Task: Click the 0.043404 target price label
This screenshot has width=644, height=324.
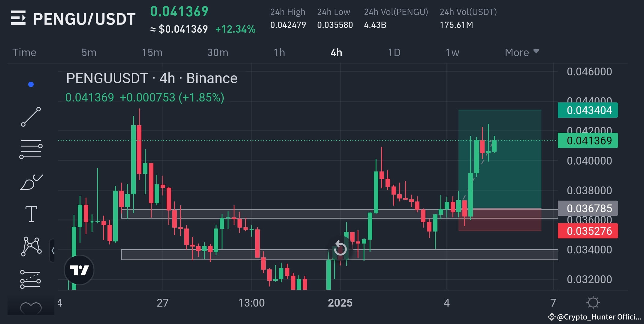Action: [x=587, y=110]
